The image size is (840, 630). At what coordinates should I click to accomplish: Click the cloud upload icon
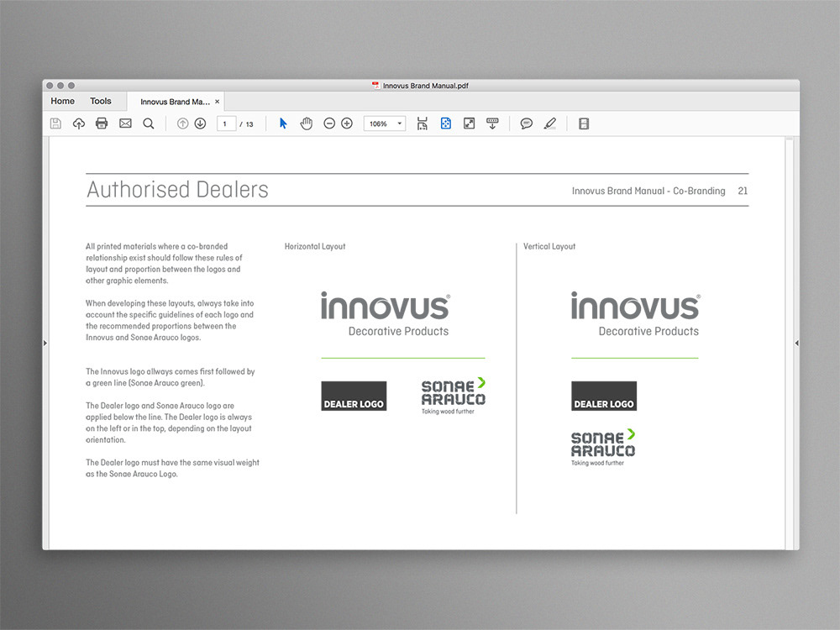click(x=79, y=123)
